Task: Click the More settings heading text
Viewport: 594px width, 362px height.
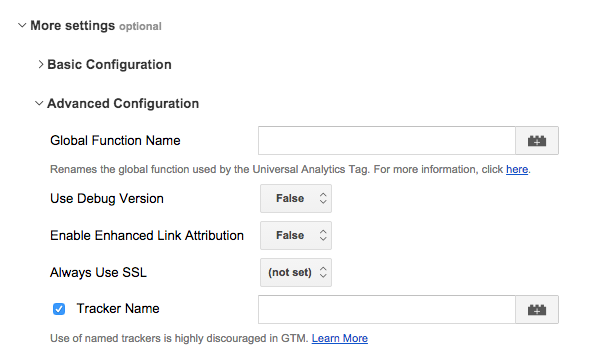Action: [x=72, y=26]
